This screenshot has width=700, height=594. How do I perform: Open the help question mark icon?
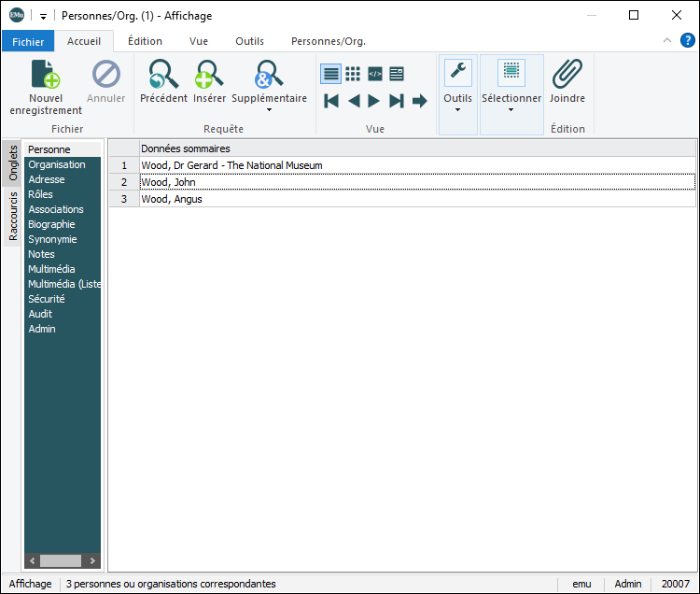[687, 40]
